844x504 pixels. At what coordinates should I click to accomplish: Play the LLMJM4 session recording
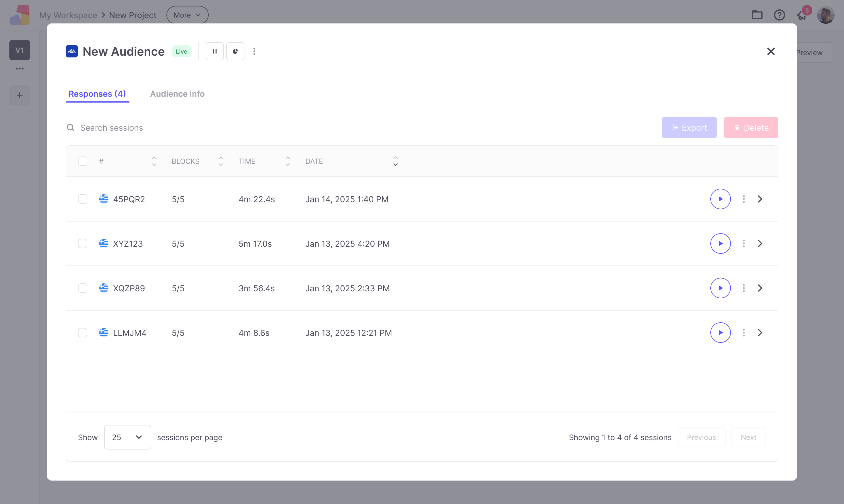[x=720, y=333]
